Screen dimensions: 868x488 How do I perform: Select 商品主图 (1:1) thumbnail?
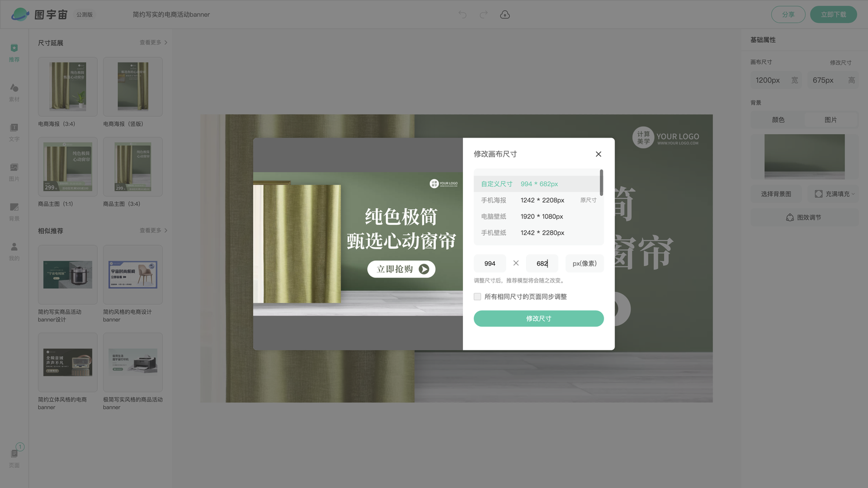[x=68, y=167]
